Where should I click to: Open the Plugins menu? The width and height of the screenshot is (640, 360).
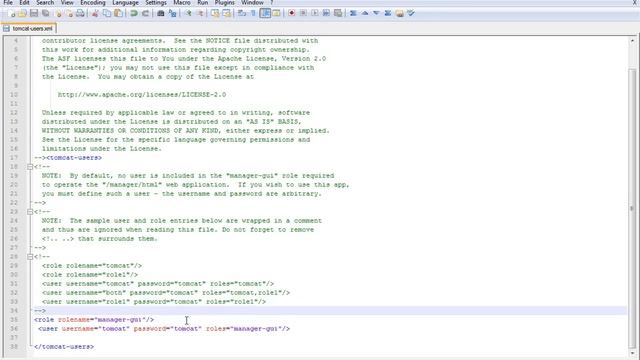coord(224,2)
